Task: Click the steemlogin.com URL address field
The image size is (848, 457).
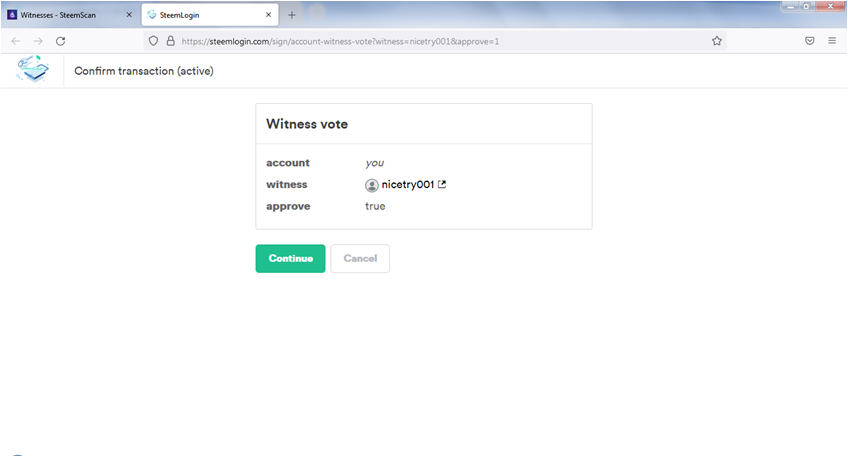Action: [435, 41]
